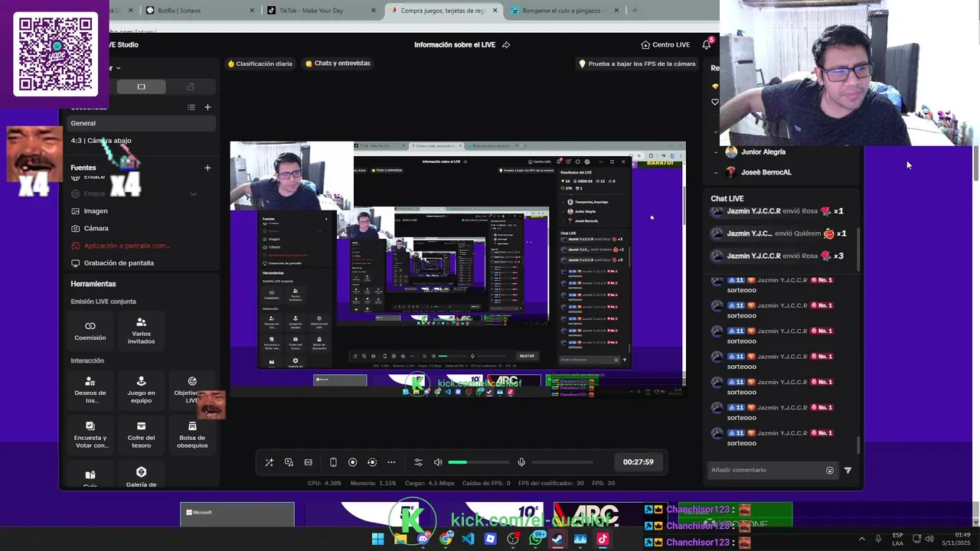Open Bolsa de obsequios tool

pos(192,435)
